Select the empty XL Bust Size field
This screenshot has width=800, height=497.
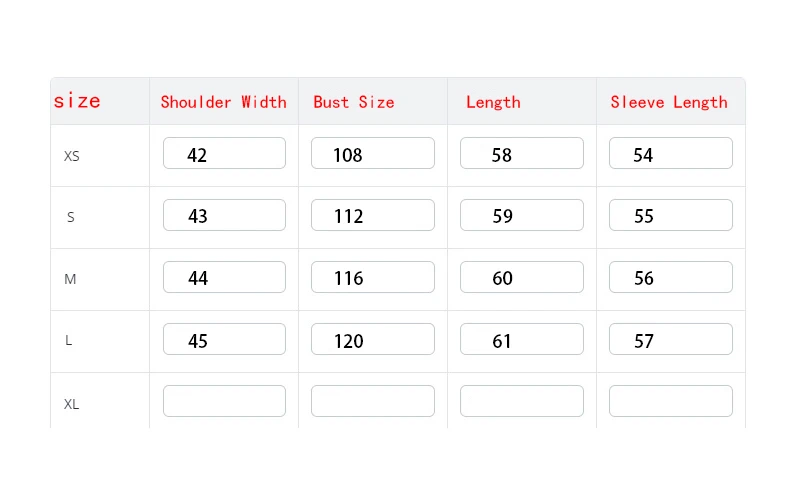pos(372,402)
